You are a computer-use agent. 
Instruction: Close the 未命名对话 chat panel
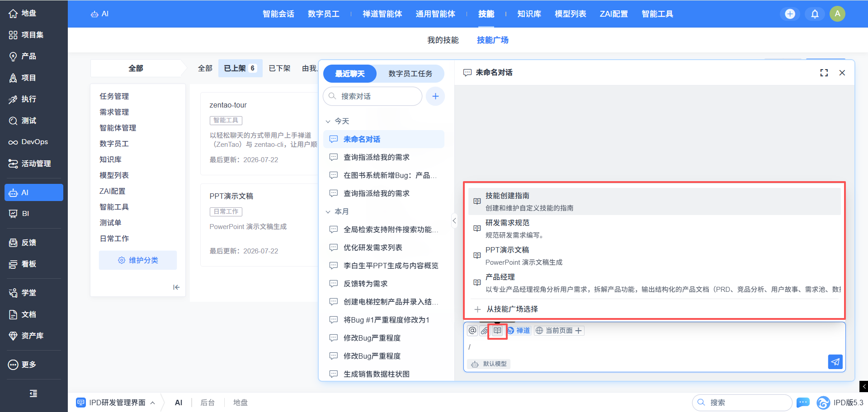coord(842,73)
